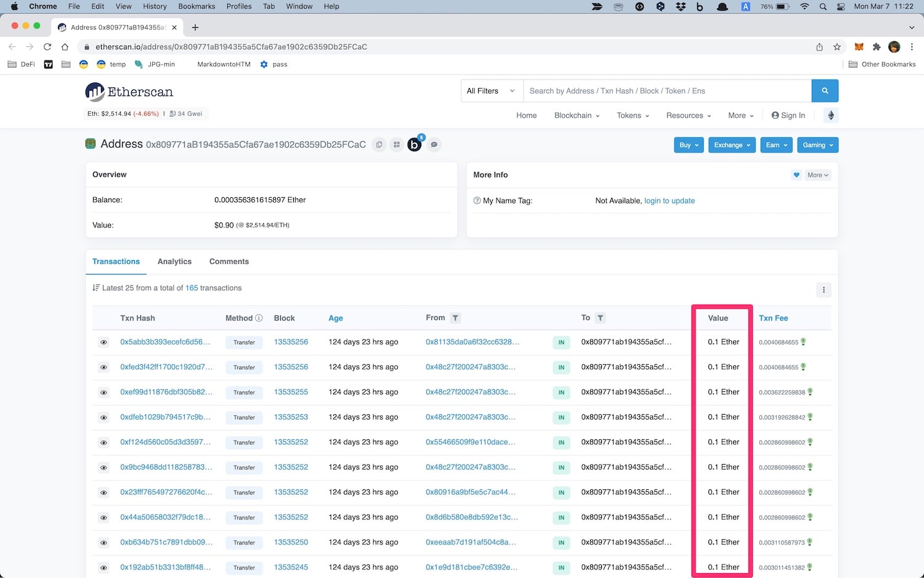This screenshot has width=924, height=578.
Task: Open block 13535255 link
Action: [x=291, y=392]
